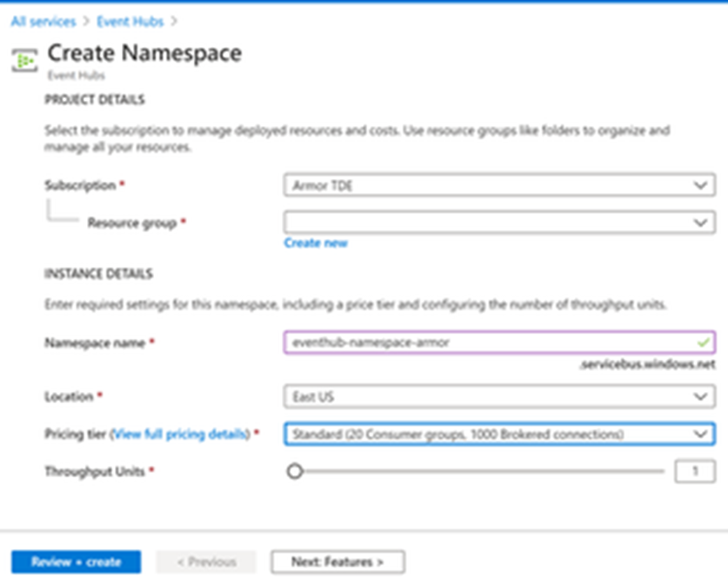Expand the Pricing tier Standard dropdown

498,433
